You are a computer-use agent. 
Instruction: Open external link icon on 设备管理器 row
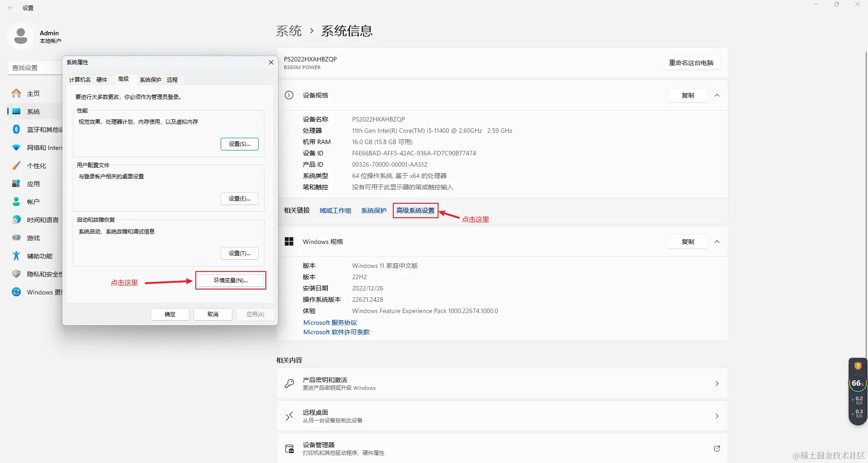717,449
